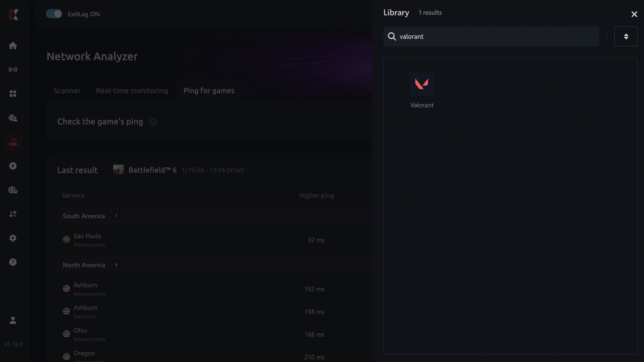Click the Ashburn Electronic server row

pos(214,312)
